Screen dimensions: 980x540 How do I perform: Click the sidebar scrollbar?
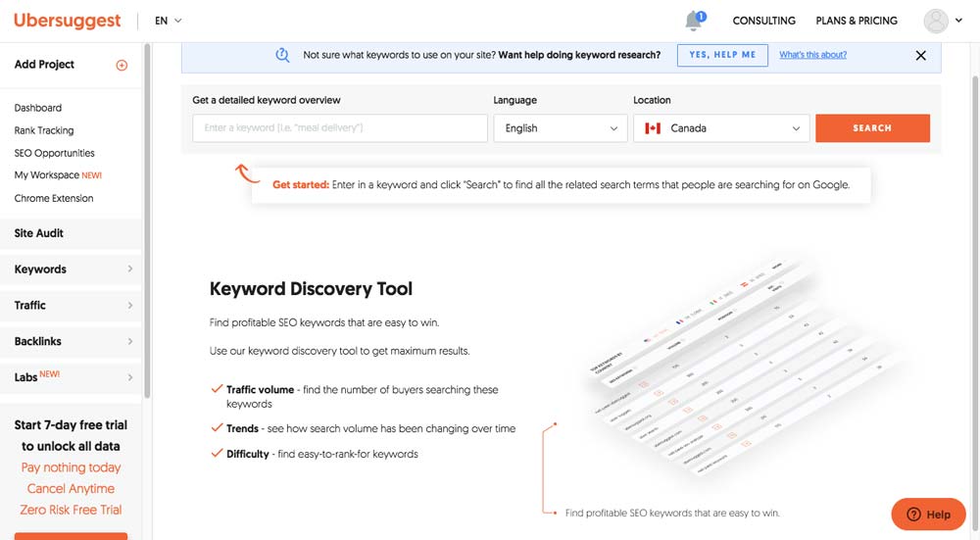click(x=148, y=220)
